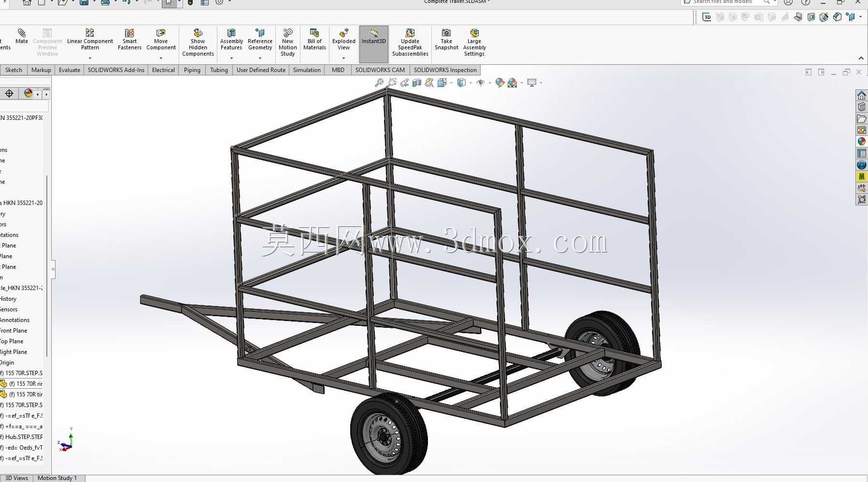Expand Assembly Features dropdown arrow

(231, 58)
